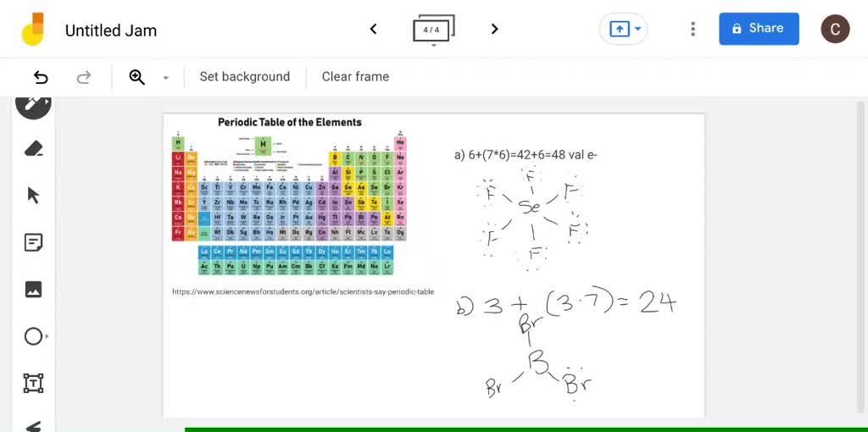This screenshot has width=868, height=432.
Task: Click Clear frame
Action: [x=355, y=76]
